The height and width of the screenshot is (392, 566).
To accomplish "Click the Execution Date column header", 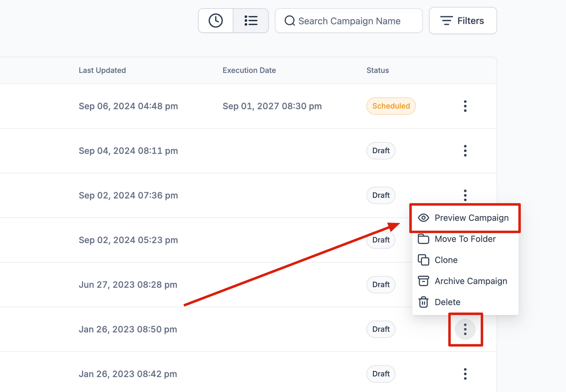I will [249, 70].
